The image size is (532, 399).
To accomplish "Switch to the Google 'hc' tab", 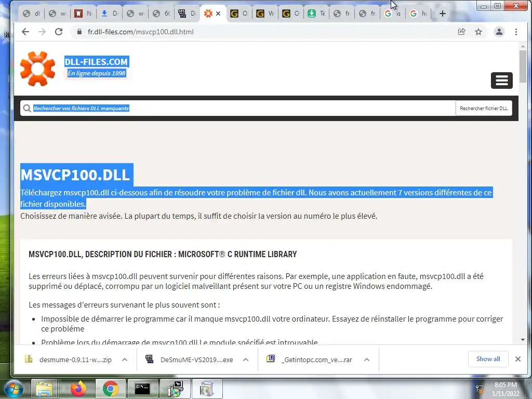I will 418,14.
